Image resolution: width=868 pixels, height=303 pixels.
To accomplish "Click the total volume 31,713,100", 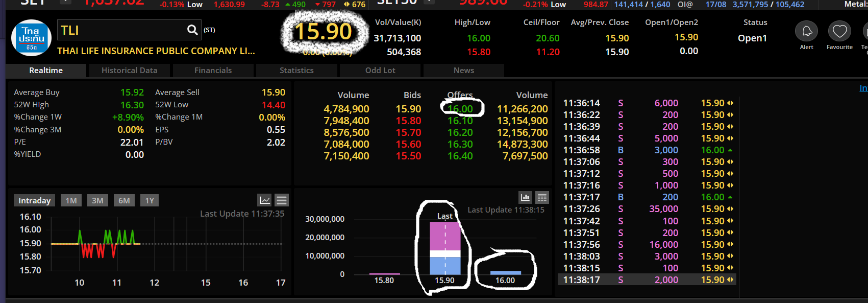I will coord(398,38).
